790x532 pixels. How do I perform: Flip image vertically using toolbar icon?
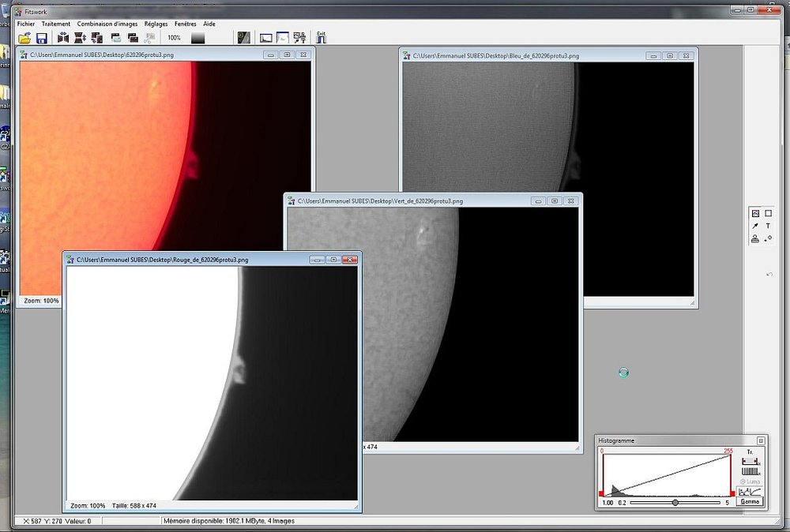(x=80, y=38)
